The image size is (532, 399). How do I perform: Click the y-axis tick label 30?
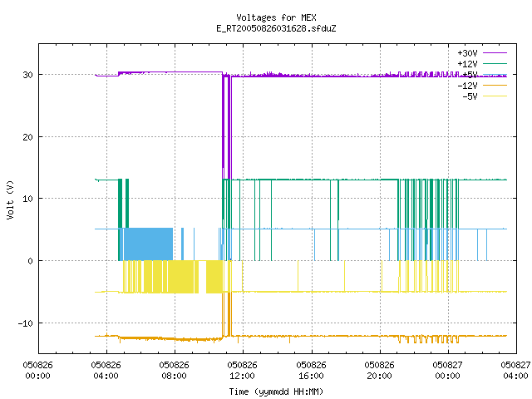tap(27, 75)
